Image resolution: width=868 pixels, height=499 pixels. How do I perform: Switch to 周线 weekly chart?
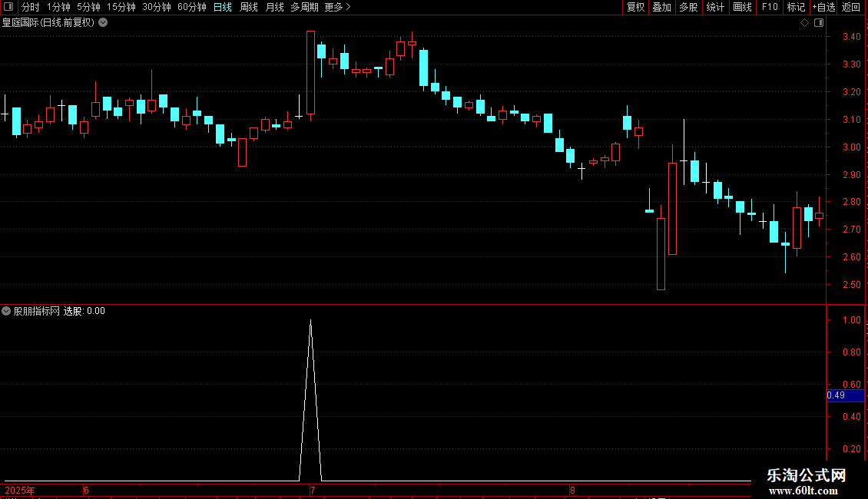tap(249, 7)
